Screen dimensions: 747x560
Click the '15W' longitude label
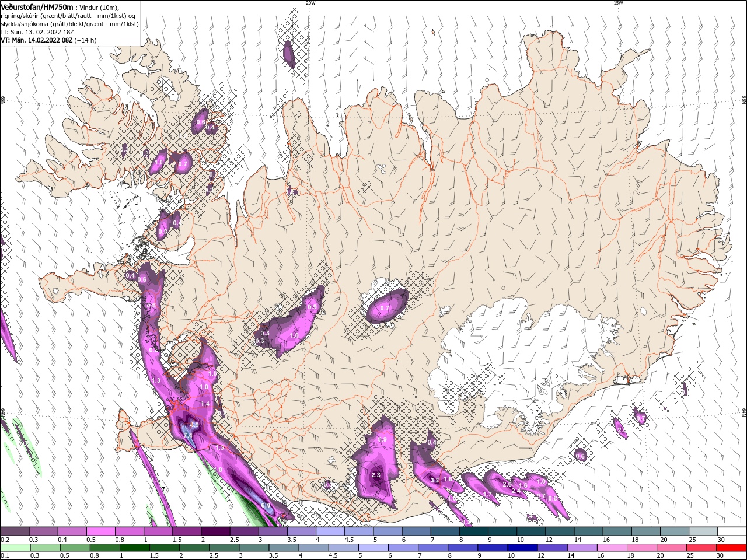click(x=618, y=3)
